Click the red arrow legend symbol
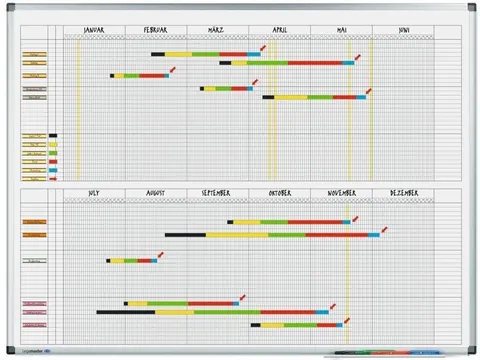Viewport: 480px width, 360px height. pyautogui.click(x=53, y=179)
